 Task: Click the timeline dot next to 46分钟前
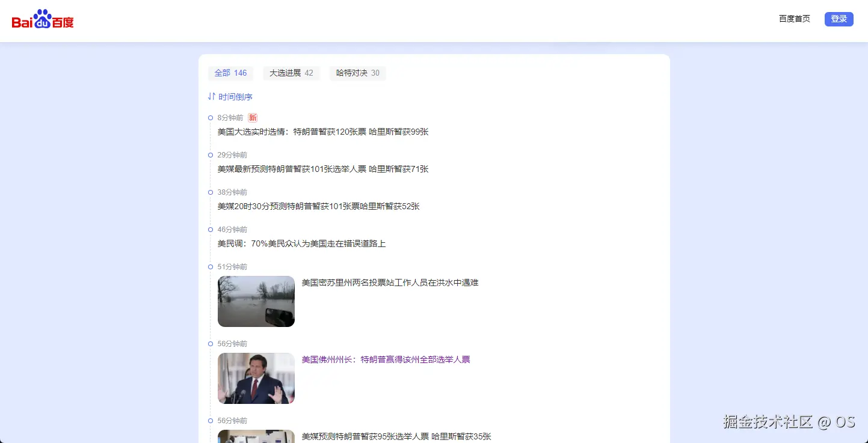coord(210,229)
